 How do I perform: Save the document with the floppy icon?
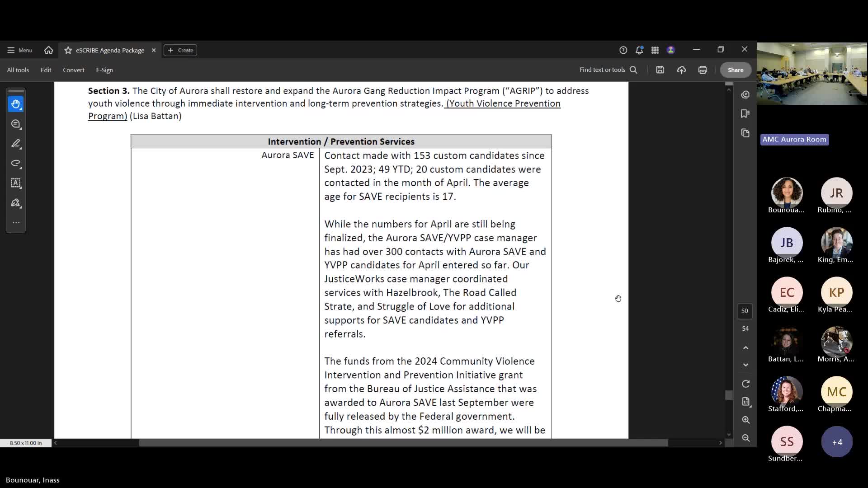[x=660, y=70]
